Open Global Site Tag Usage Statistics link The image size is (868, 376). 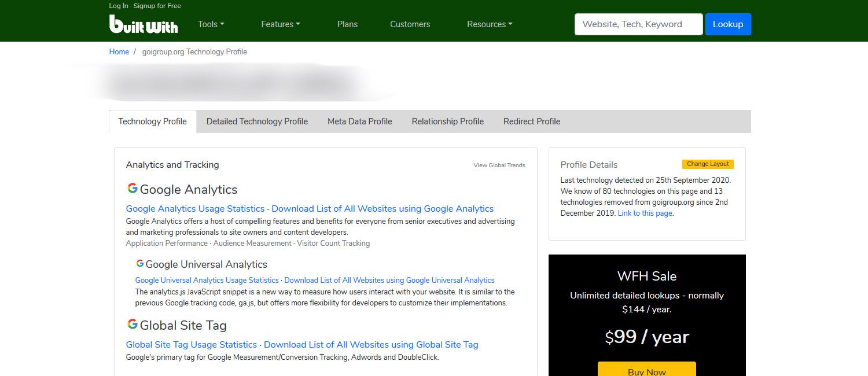(192, 345)
